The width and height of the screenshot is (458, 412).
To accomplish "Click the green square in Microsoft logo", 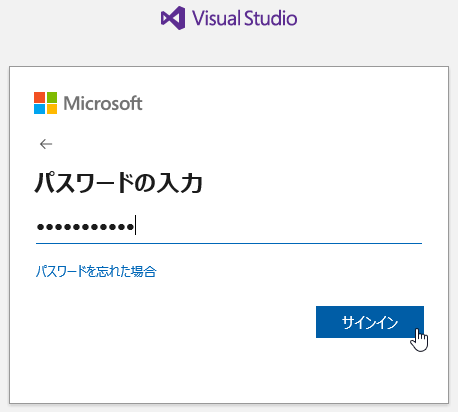I will point(51,97).
